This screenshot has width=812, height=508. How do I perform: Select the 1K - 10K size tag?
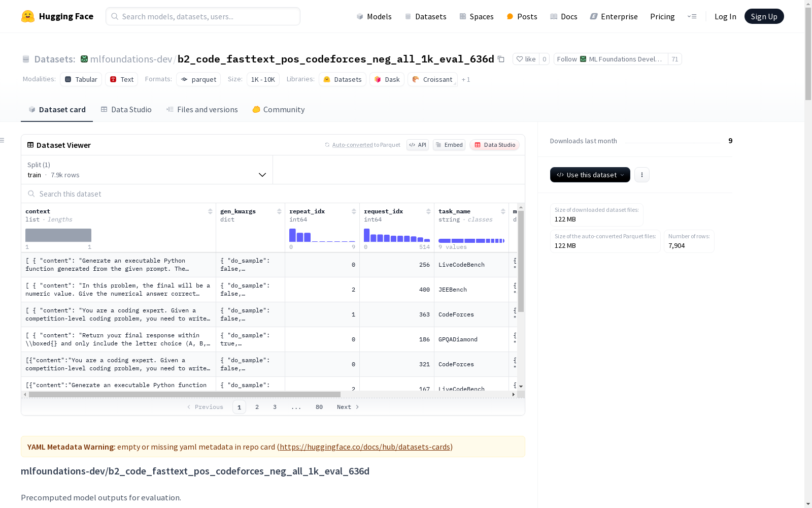coord(263,79)
